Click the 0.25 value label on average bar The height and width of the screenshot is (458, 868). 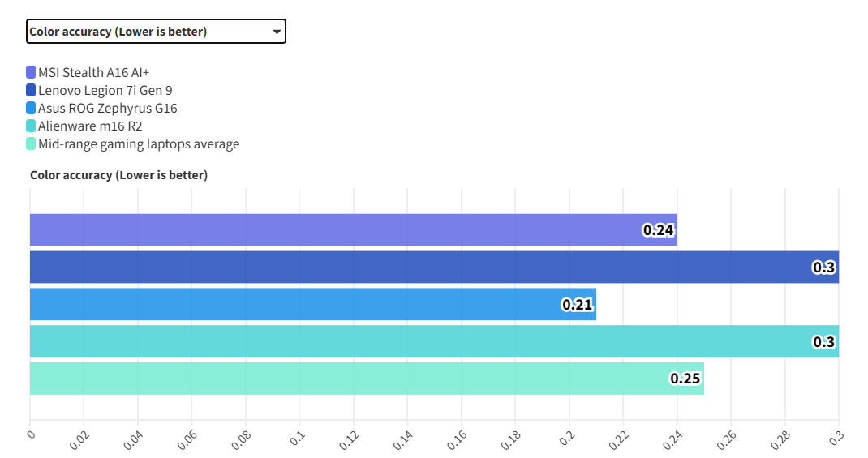[x=685, y=379]
